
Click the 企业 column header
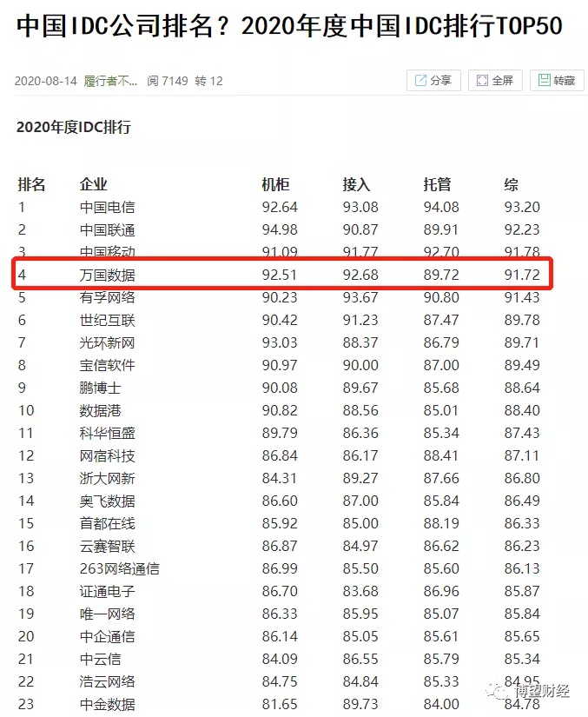[94, 184]
